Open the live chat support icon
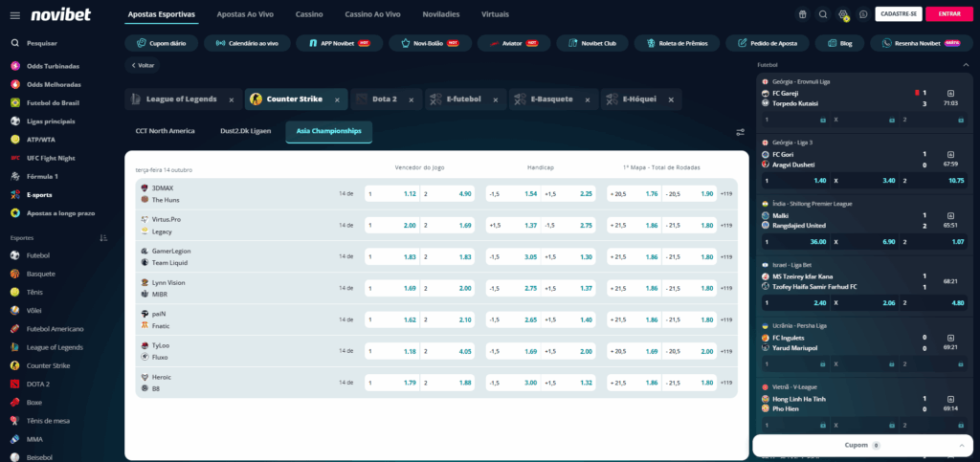 pos(863,14)
